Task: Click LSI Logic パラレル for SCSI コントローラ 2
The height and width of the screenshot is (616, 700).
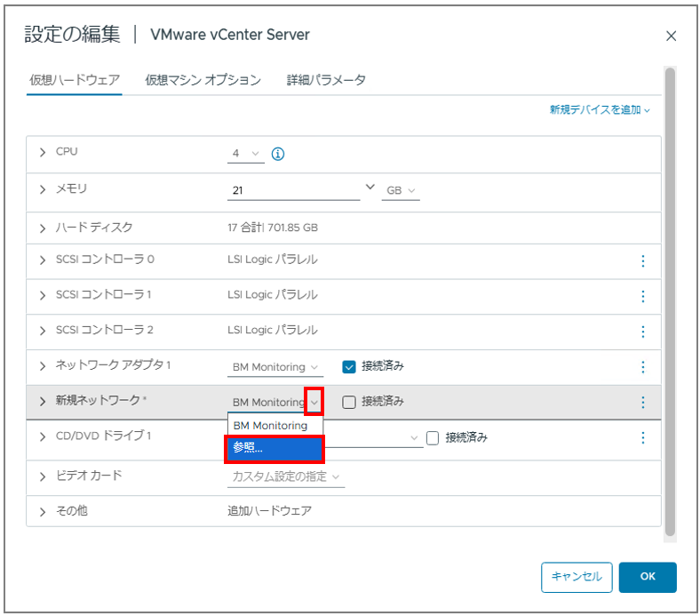Action: [273, 330]
